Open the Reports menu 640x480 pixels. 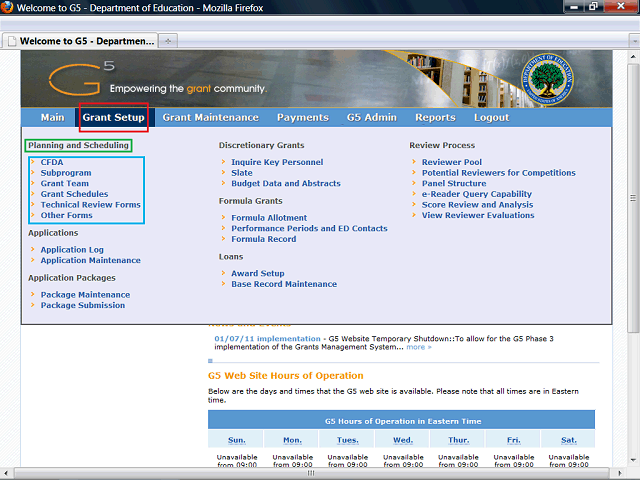click(436, 118)
